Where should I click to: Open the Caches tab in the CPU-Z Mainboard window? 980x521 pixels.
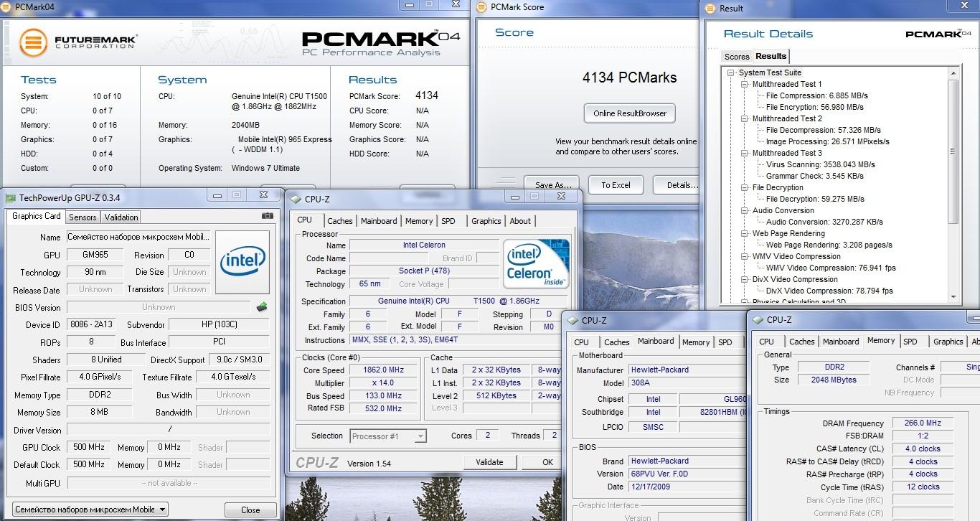[x=616, y=342]
